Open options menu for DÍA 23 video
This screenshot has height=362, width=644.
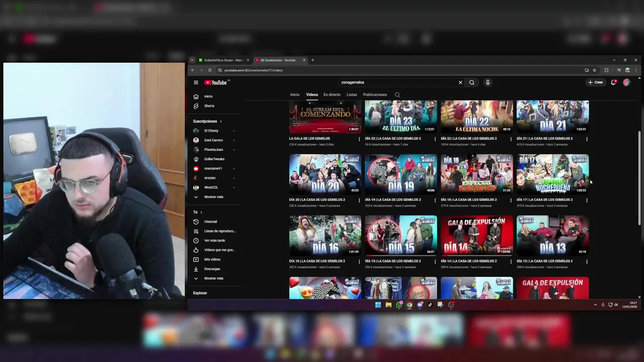(435, 139)
